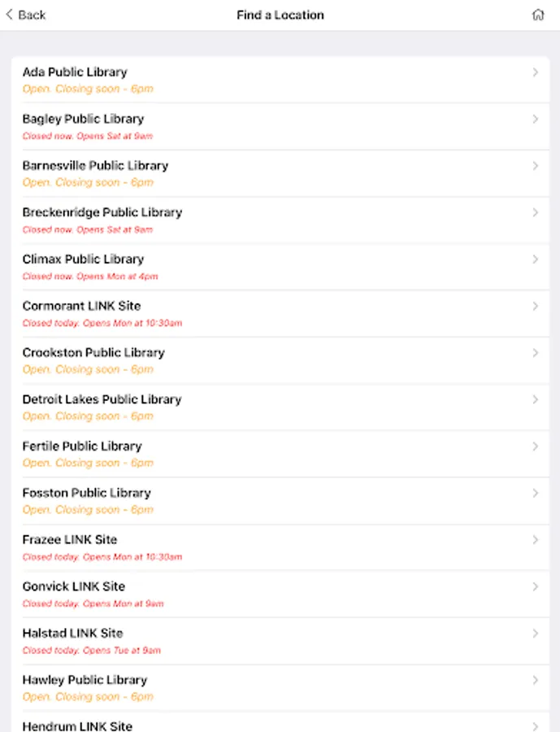Image resolution: width=560 pixels, height=732 pixels.
Task: Tap the Fertile Public Library chevron arrow
Action: point(535,447)
